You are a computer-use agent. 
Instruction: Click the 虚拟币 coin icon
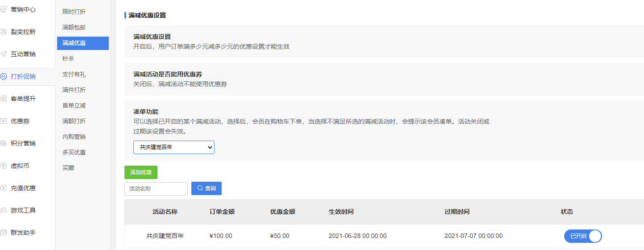coord(4,166)
